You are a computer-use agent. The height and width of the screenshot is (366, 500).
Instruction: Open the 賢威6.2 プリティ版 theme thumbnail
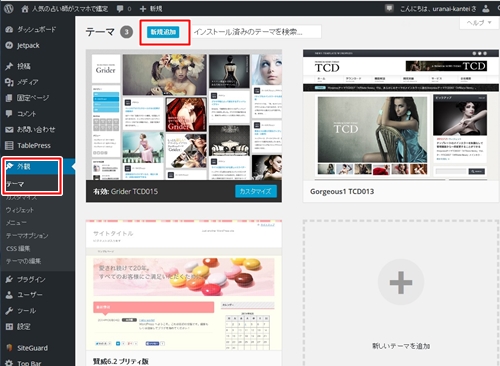coord(184,285)
